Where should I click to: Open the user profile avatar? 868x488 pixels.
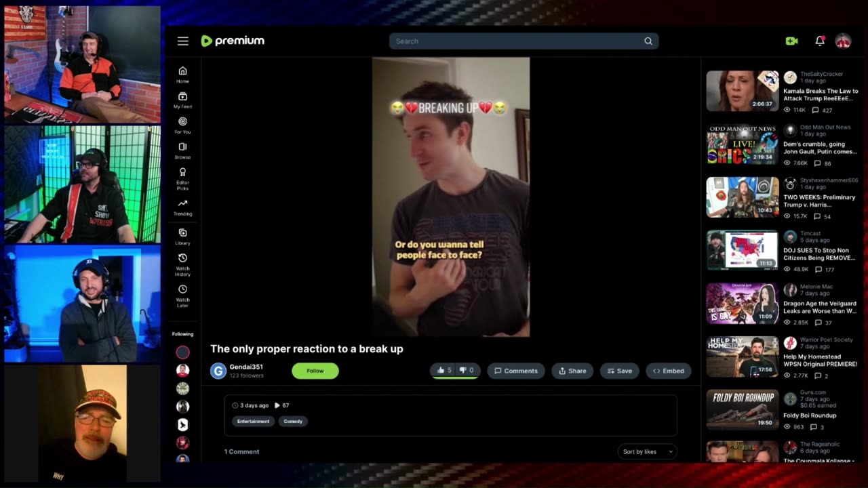point(843,41)
